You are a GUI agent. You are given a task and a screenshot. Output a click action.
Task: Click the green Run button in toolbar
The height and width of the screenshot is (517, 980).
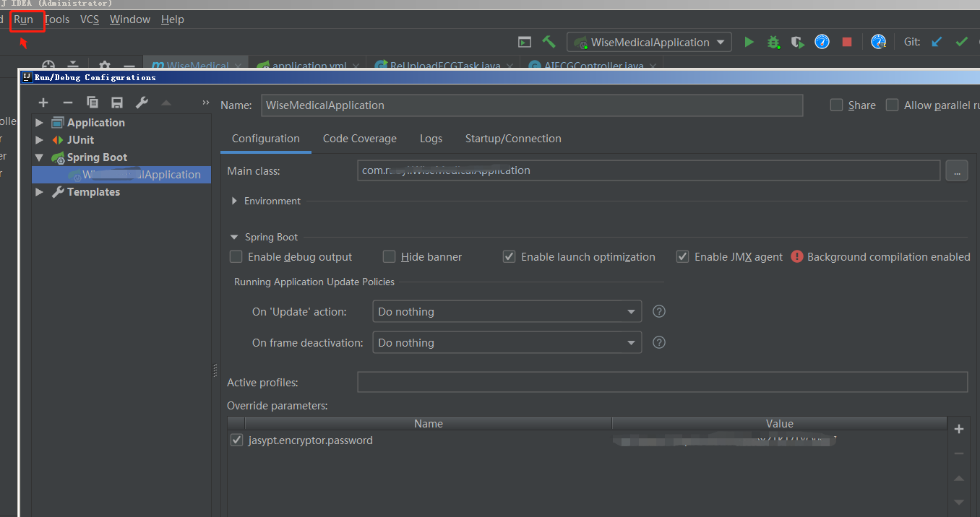[749, 42]
